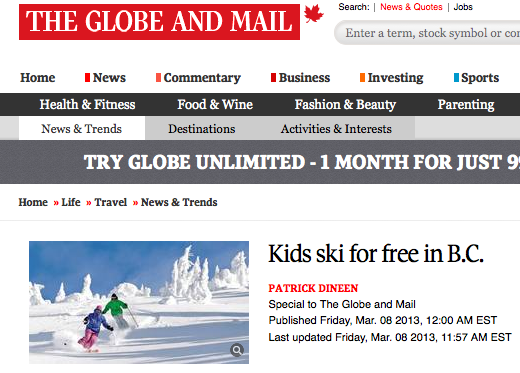Open the Commentary section
The width and height of the screenshot is (520, 373).
point(198,78)
